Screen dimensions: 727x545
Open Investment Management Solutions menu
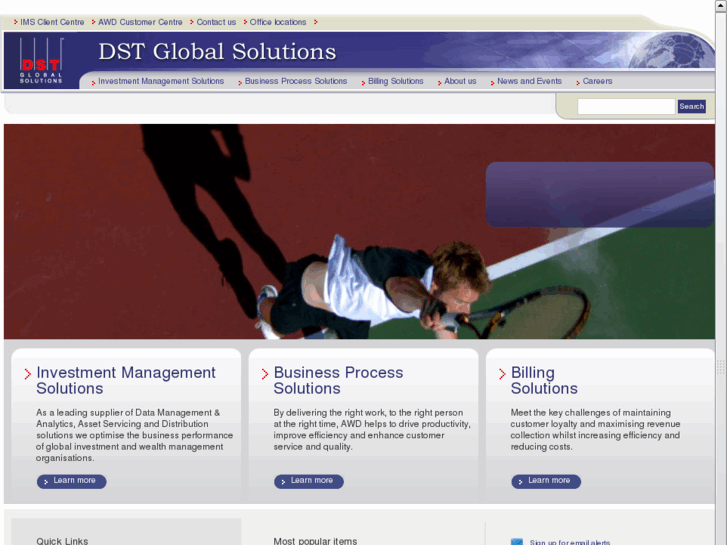[161, 81]
